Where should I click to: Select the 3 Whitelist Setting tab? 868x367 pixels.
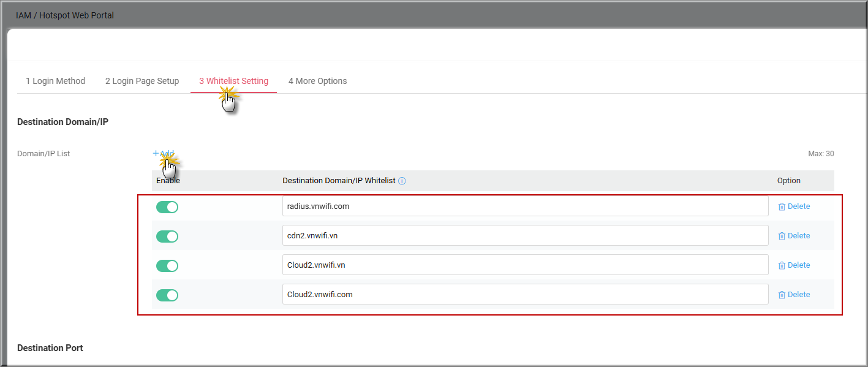233,81
